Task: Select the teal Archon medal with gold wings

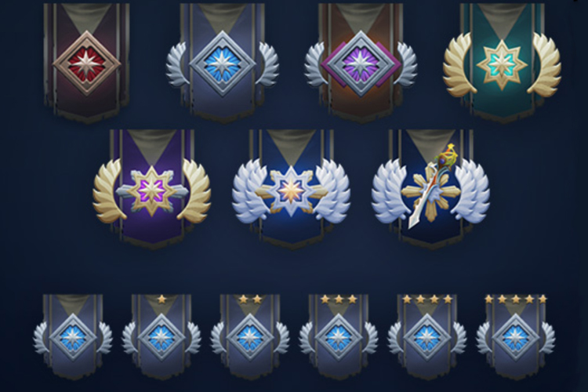Action: [x=502, y=64]
